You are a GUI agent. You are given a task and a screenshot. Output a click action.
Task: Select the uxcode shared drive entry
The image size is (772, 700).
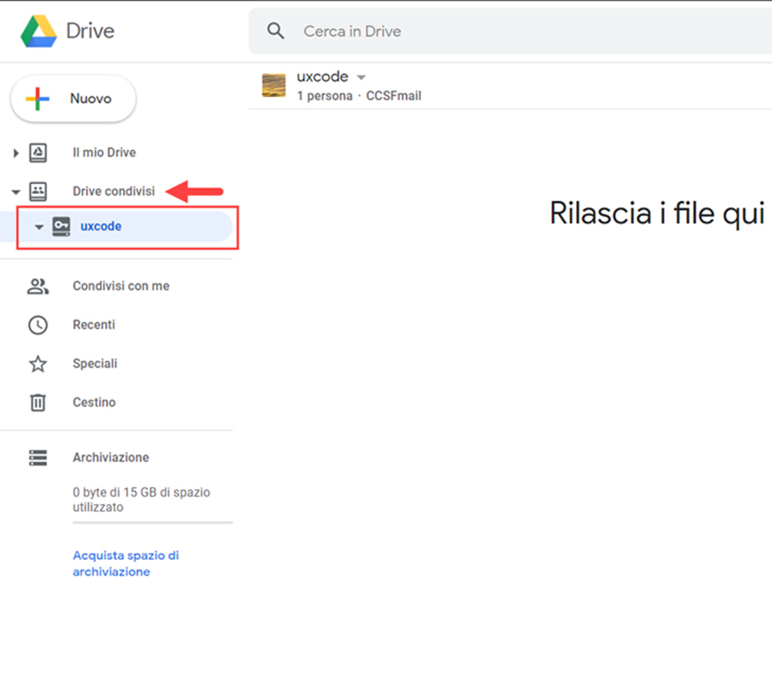(101, 226)
